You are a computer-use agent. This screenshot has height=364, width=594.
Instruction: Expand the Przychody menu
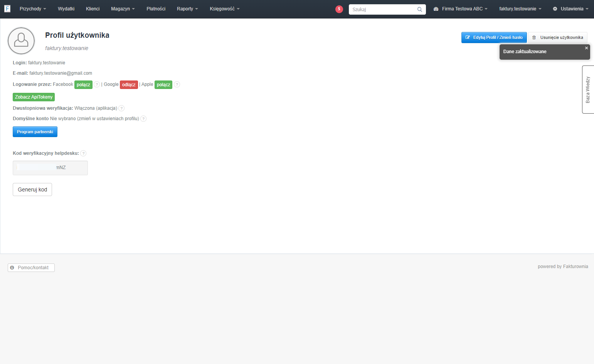33,9
